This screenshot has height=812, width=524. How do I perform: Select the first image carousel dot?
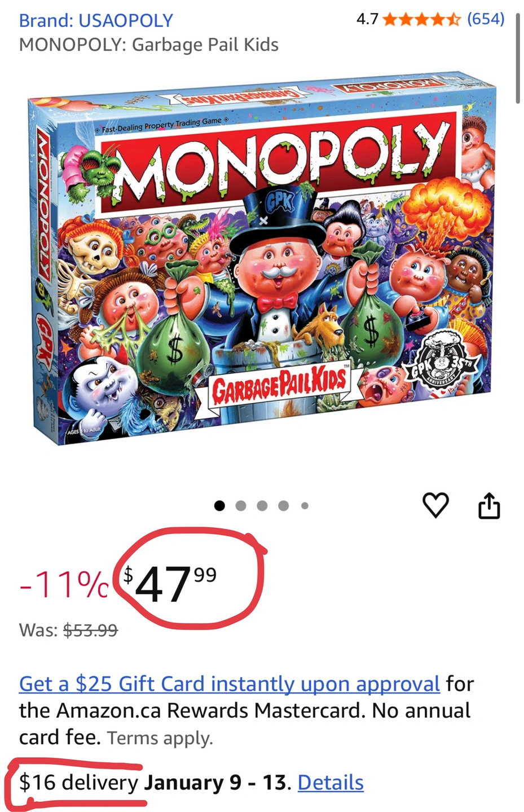click(219, 506)
